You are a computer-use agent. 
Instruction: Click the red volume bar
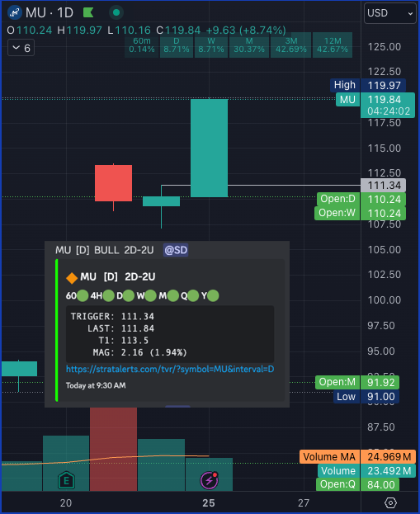(113, 449)
